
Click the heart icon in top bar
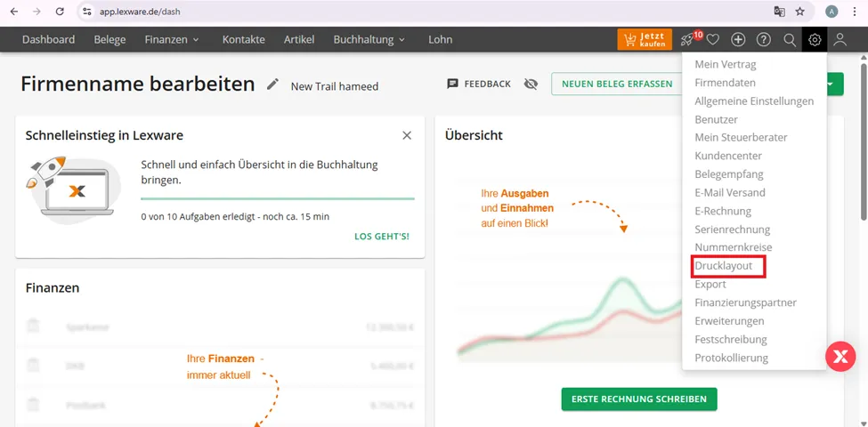712,40
